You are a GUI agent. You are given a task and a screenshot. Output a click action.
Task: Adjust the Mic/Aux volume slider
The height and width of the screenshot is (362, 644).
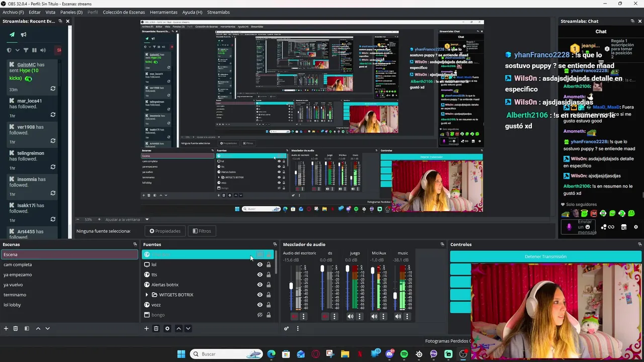coord(372,270)
